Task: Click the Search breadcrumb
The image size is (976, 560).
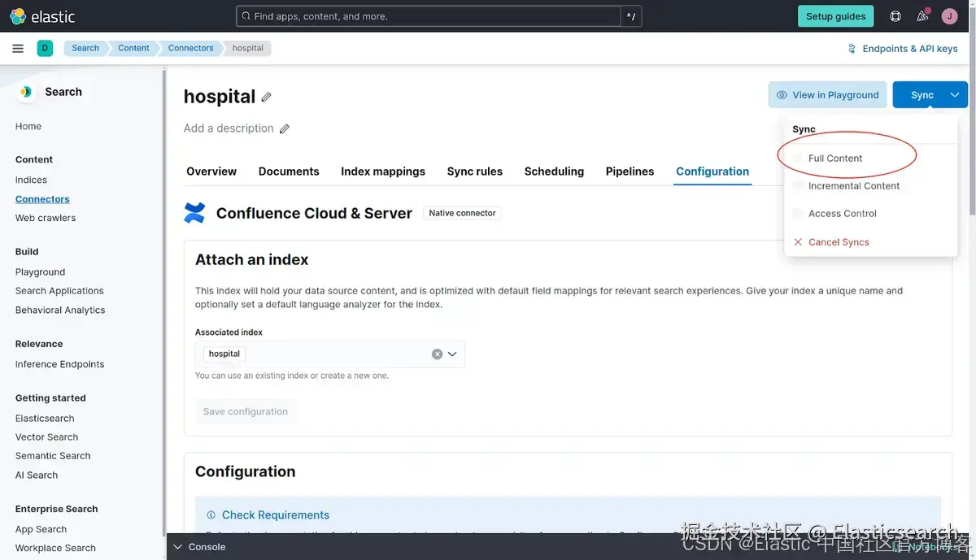Action: pos(85,48)
